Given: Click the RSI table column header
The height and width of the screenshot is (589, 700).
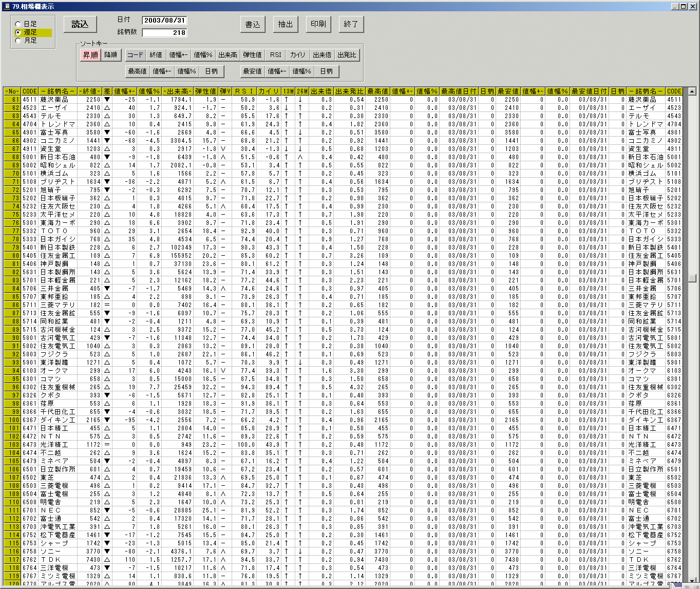Looking at the screenshot, I should tap(244, 91).
